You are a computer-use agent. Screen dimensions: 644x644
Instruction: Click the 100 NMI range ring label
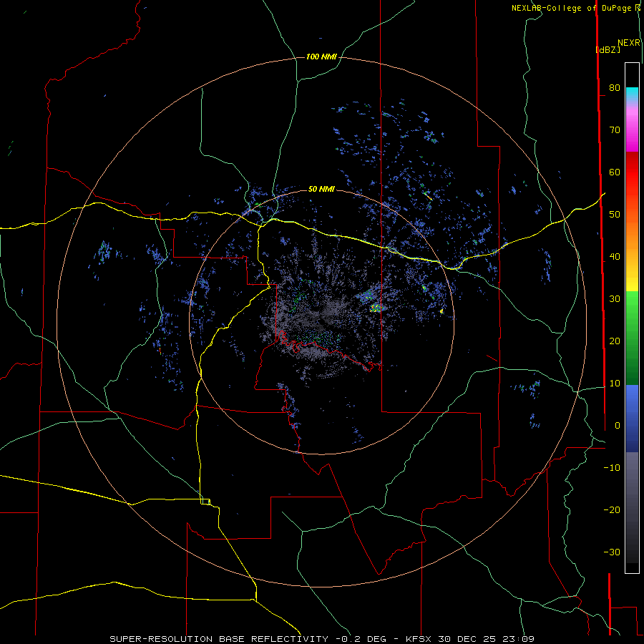(321, 57)
